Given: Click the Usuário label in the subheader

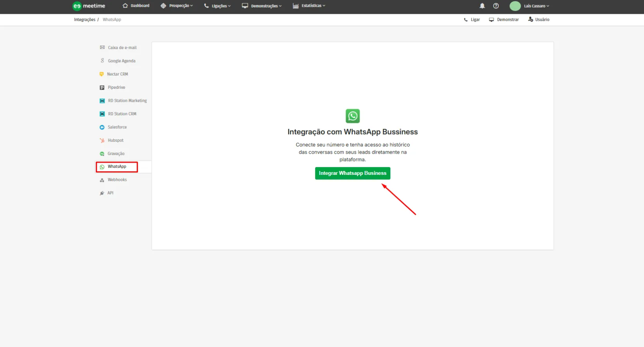Looking at the screenshot, I should (542, 19).
